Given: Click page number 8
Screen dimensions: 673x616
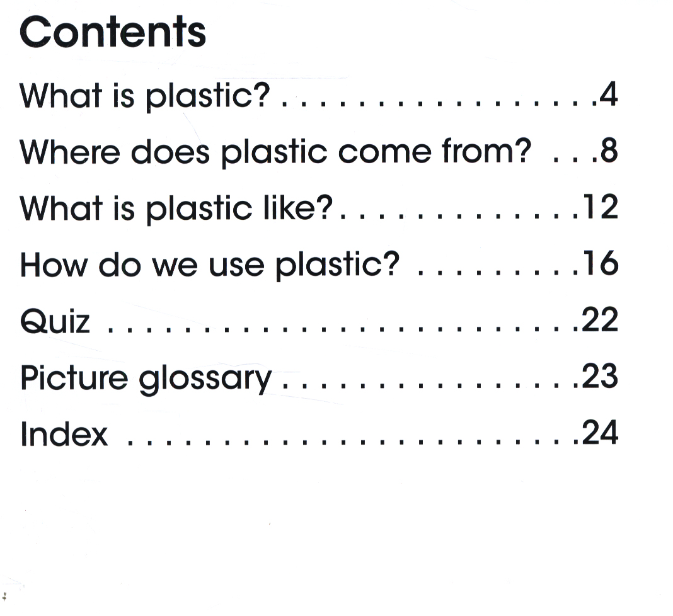Looking at the screenshot, I should [607, 152].
